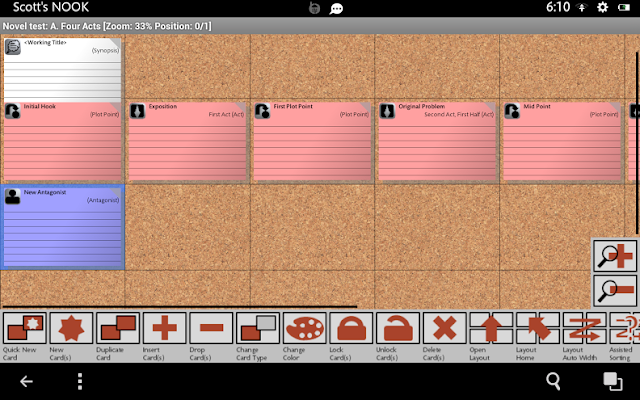Open search with the bottom magnifier icon
Image resolution: width=640 pixels, height=400 pixels.
tap(553, 381)
